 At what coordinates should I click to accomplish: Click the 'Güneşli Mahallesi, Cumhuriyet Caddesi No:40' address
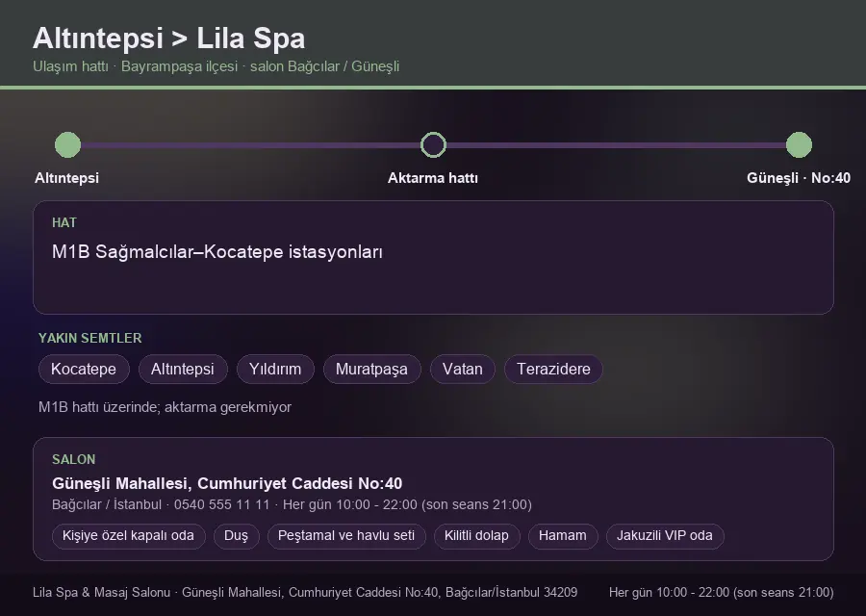pyautogui.click(x=227, y=483)
